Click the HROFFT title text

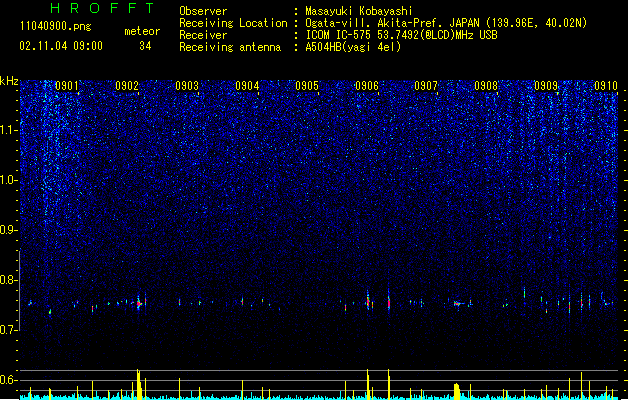pos(102,8)
